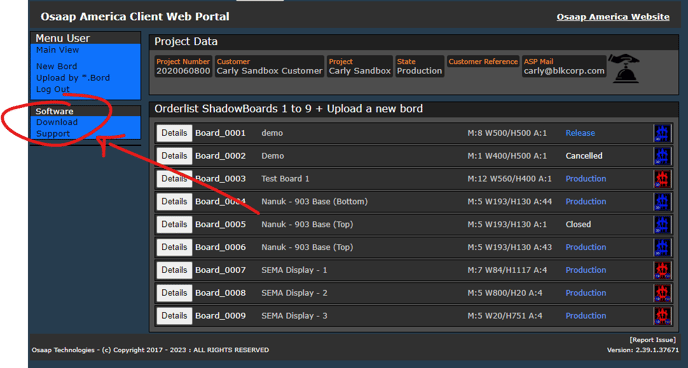Click the blue board icon for Board_0004
This screenshot has width=688, height=368.
coord(662,201)
